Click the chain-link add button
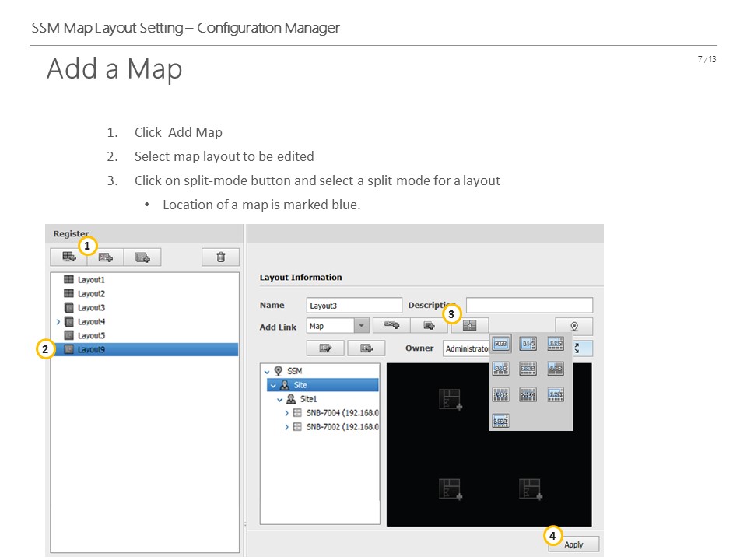Viewport: 747px width, 560px height. [x=391, y=325]
